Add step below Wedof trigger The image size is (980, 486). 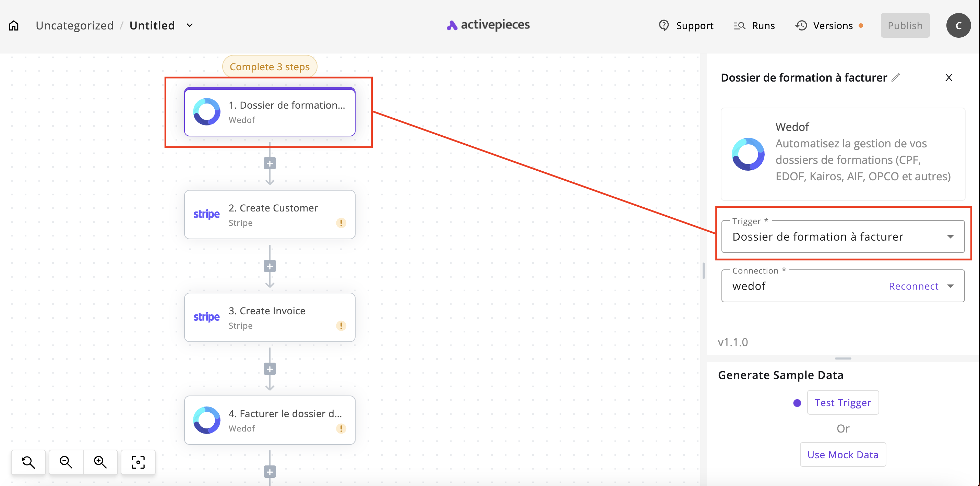[270, 163]
